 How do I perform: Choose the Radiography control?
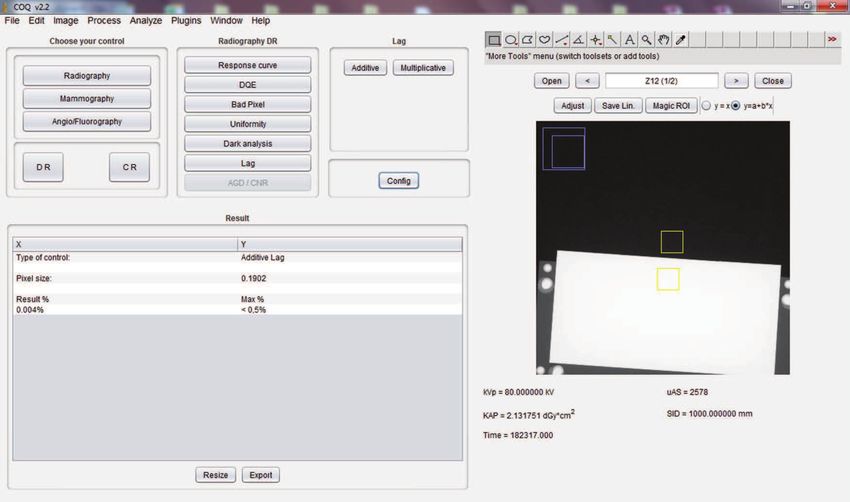[87, 76]
